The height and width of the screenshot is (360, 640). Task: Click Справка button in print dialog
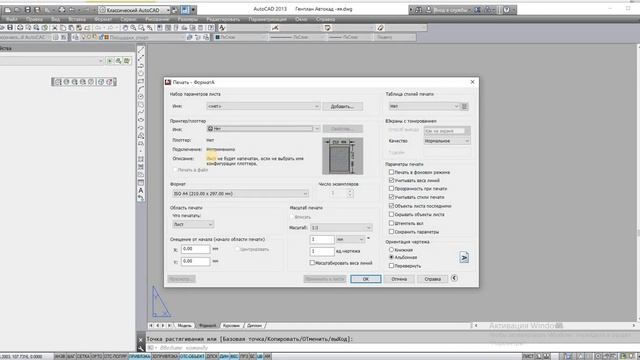click(x=432, y=279)
